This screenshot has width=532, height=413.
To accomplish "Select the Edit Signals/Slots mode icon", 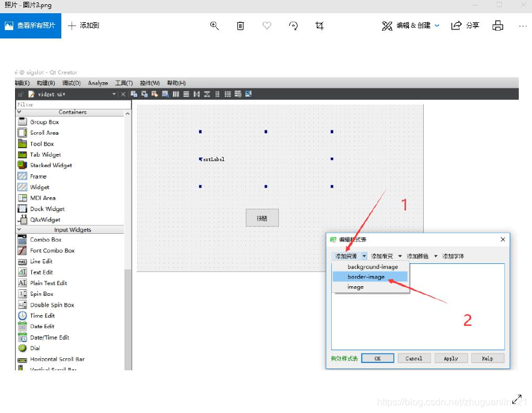I will 144,94.
